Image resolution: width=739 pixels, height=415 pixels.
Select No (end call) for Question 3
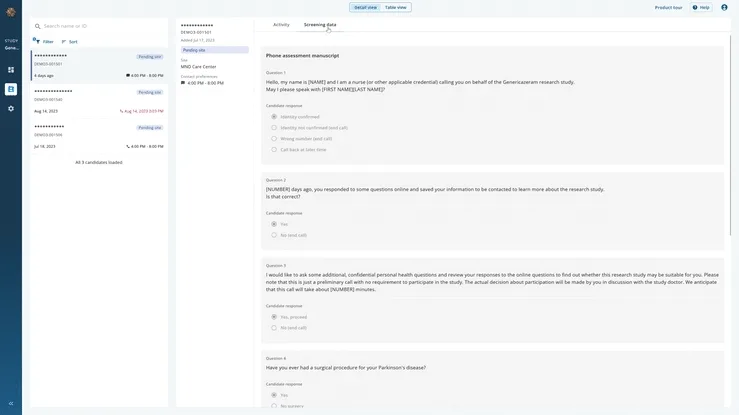pyautogui.click(x=274, y=328)
